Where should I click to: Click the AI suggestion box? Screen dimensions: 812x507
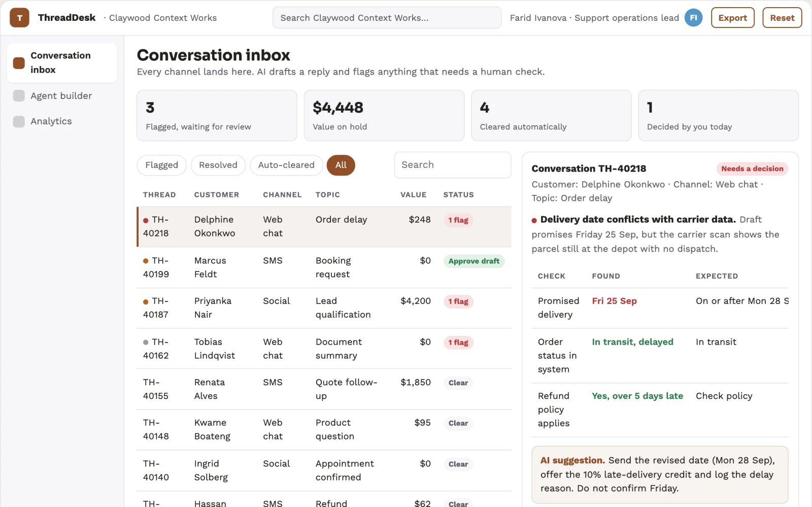[x=660, y=475]
